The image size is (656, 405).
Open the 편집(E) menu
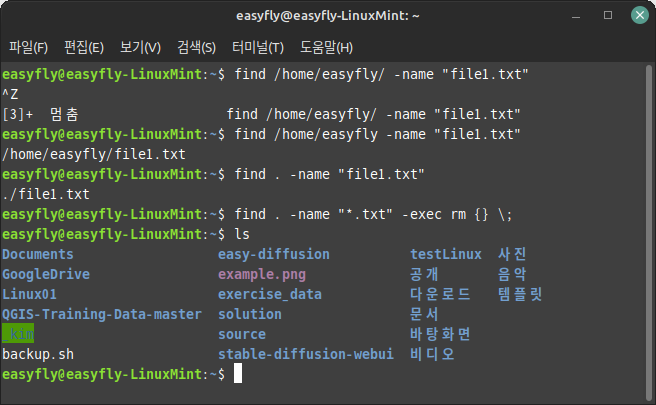(84, 47)
